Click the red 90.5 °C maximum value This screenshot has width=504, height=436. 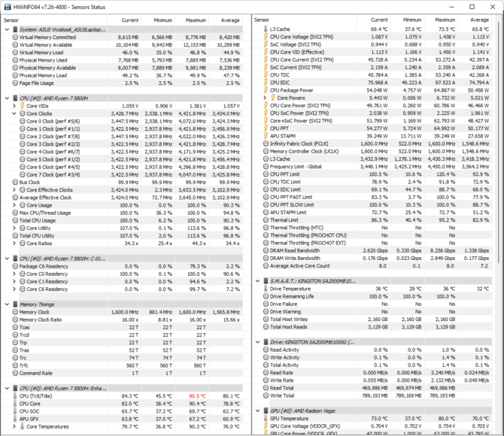(197, 396)
